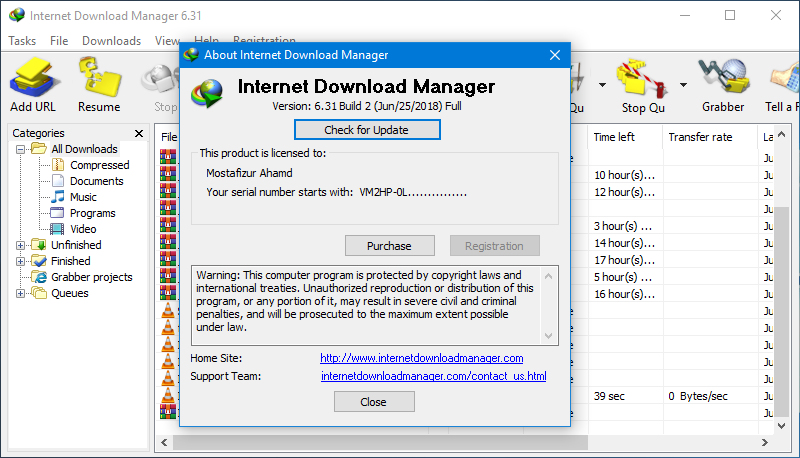
Task: Click warning text scroll down arrow
Action: (x=548, y=336)
